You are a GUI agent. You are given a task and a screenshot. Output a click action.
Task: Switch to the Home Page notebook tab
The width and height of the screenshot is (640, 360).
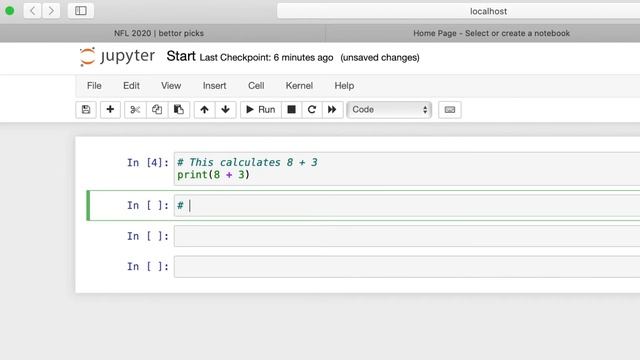pyautogui.click(x=491, y=33)
